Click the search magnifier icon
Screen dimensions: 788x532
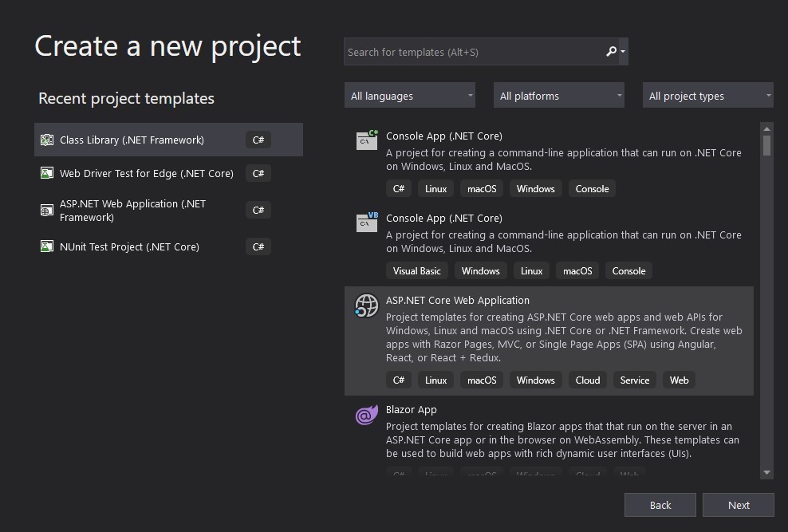[x=611, y=51]
